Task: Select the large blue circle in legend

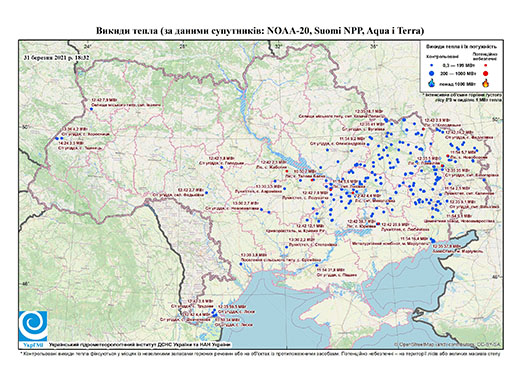Action: point(432,73)
